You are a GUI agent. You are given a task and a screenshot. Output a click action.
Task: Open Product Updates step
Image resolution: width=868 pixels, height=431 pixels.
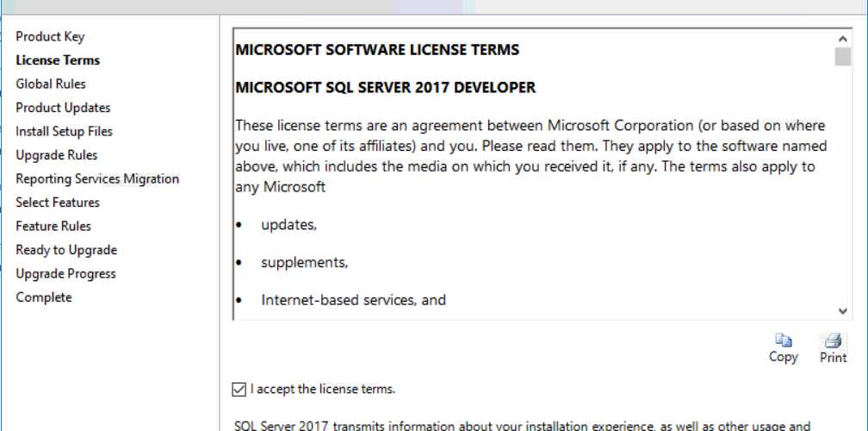63,108
